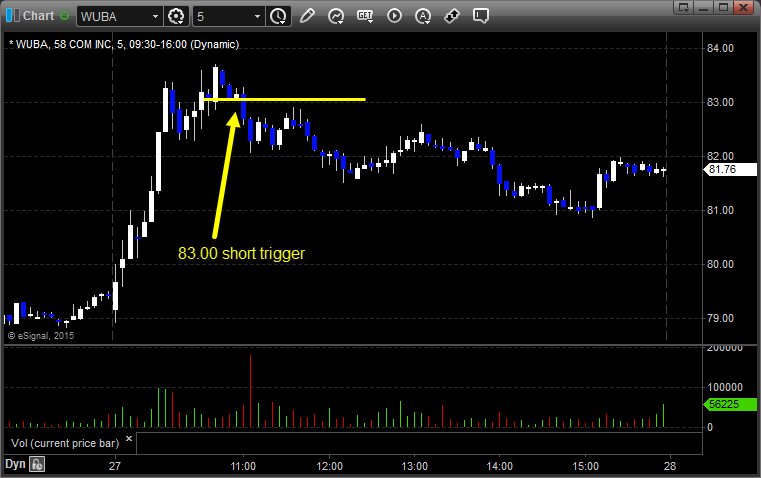
Task: Open the time template clock icon
Action: (x=278, y=16)
